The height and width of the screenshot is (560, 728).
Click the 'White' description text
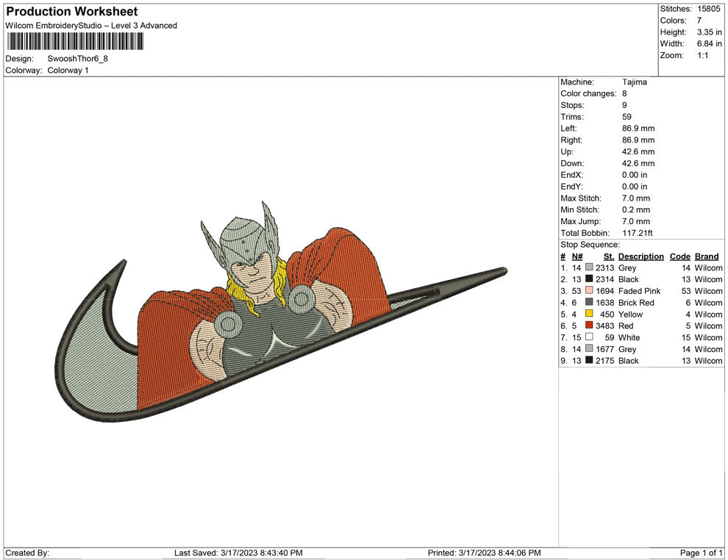point(629,337)
